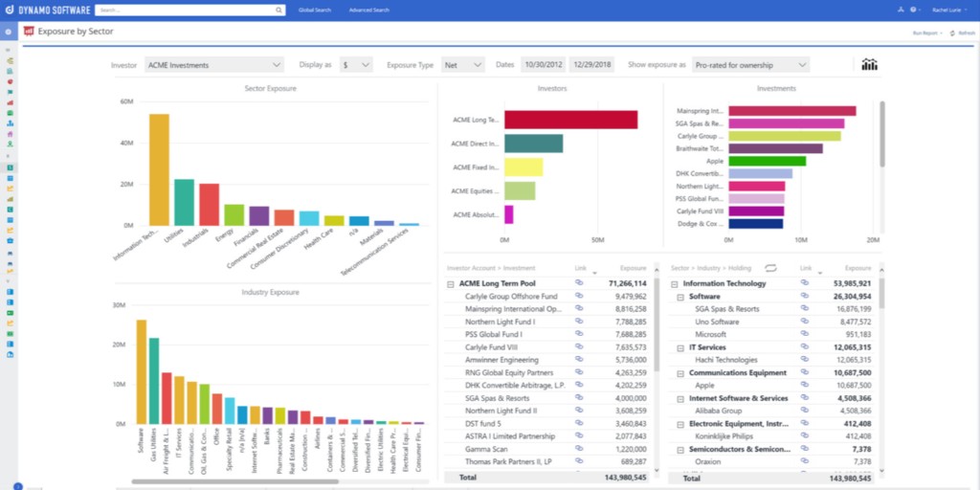Collapse the Information Technology sector row
The image size is (980, 490).
pyautogui.click(x=675, y=283)
